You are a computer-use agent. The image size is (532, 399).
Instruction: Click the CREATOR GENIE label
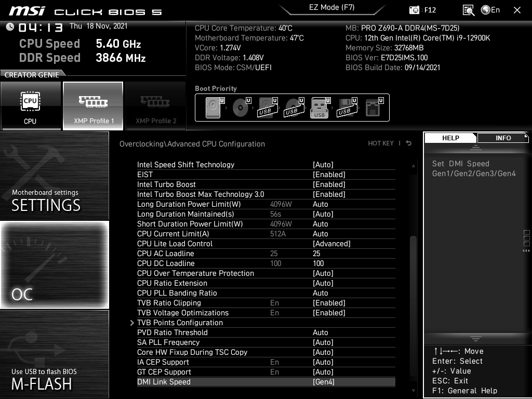(x=32, y=75)
